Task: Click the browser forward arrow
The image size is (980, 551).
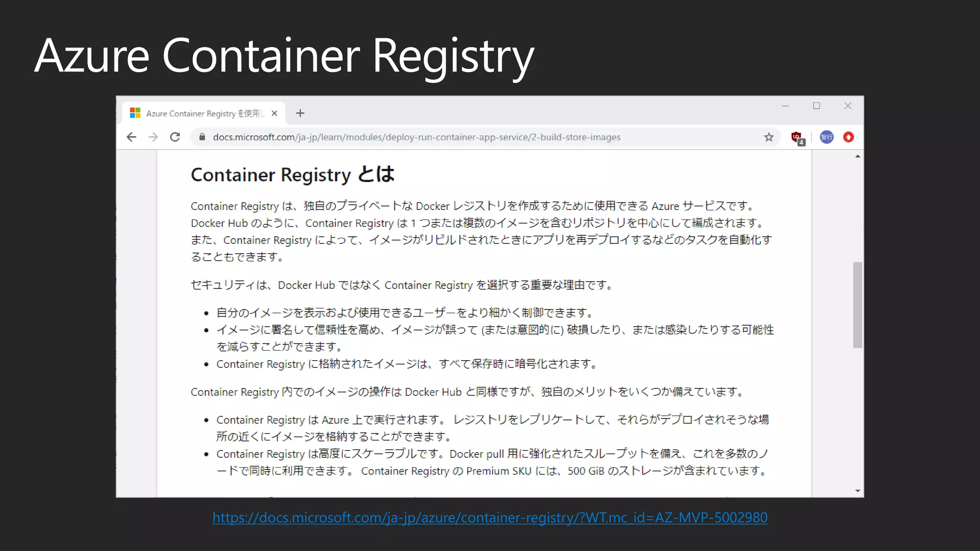Action: pyautogui.click(x=153, y=137)
